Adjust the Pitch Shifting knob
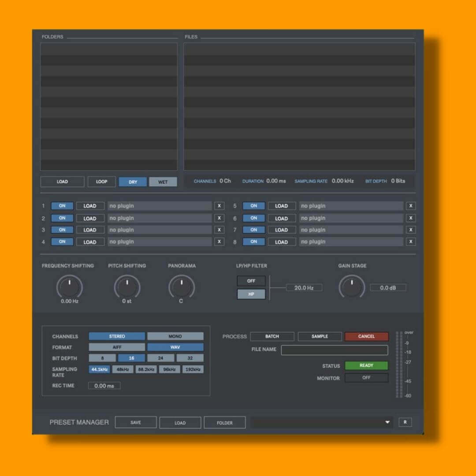The height and width of the screenshot is (476, 476). pos(127,287)
